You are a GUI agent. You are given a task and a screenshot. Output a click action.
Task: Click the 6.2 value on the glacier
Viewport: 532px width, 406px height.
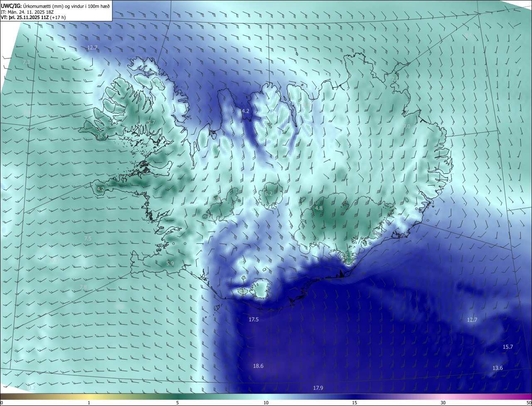(x=268, y=193)
